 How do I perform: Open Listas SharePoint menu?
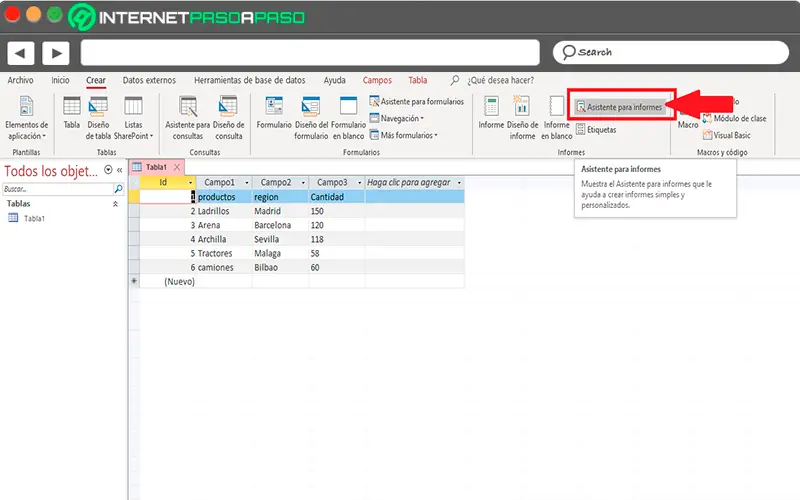click(133, 118)
